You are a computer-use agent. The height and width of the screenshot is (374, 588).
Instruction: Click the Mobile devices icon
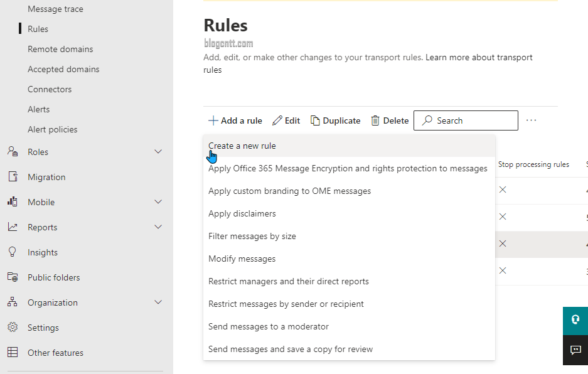tap(13, 202)
